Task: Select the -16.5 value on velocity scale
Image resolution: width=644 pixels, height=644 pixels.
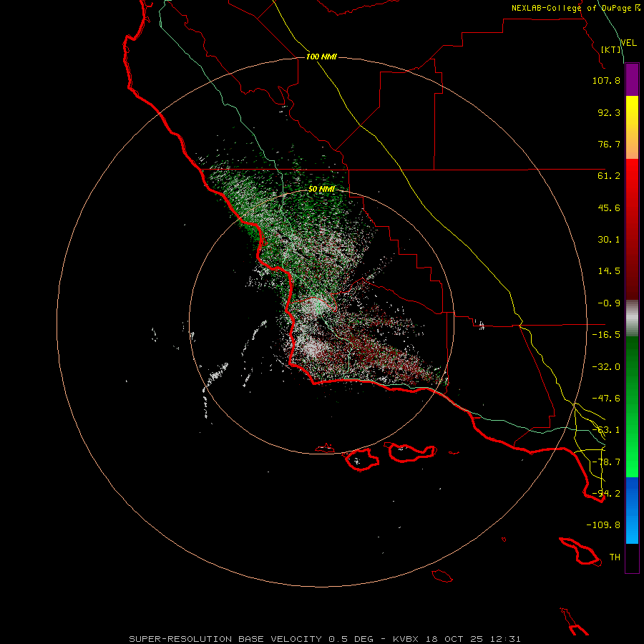Action: (606, 335)
